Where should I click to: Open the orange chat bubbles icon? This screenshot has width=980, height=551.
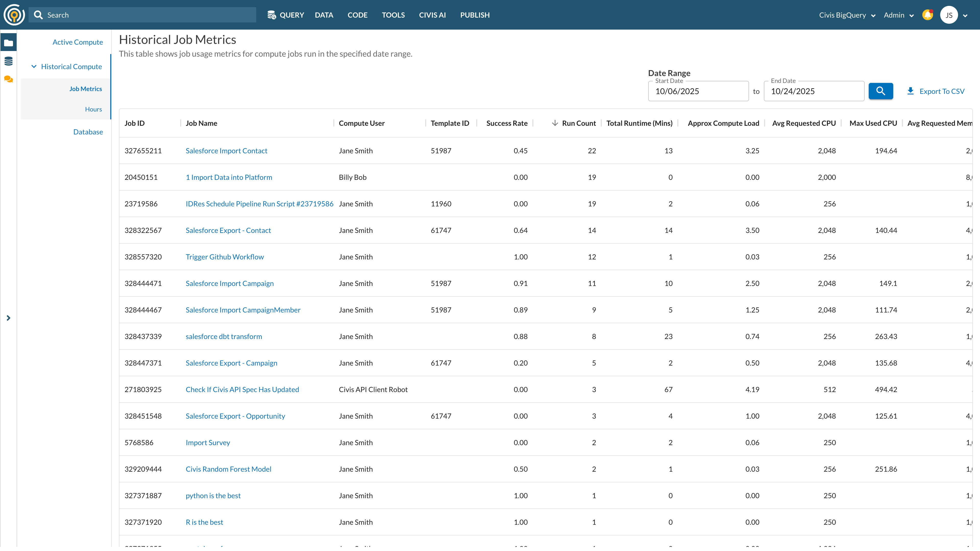[8, 79]
